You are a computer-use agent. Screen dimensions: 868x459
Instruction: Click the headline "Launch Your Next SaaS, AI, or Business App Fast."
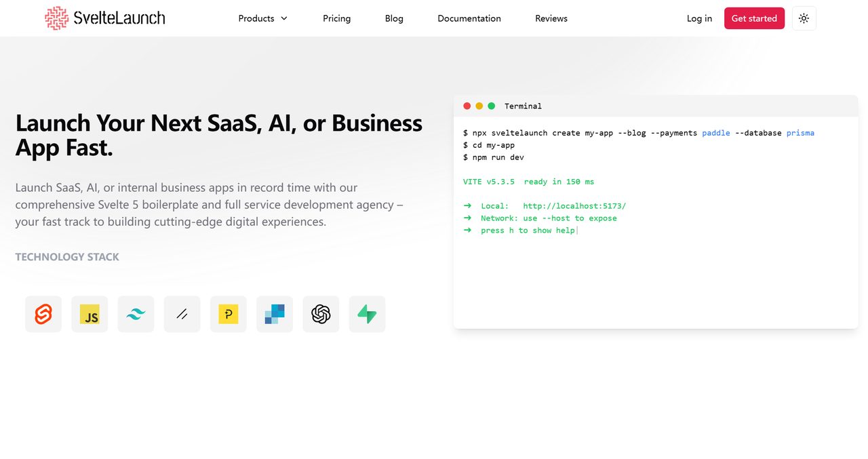(219, 135)
